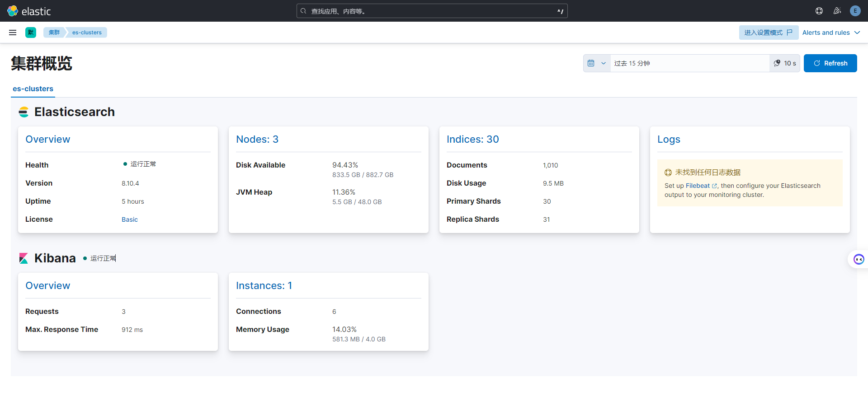Viewport: 868px width, 415px height.
Task: Expand the date quick-menu chevron
Action: coord(604,63)
